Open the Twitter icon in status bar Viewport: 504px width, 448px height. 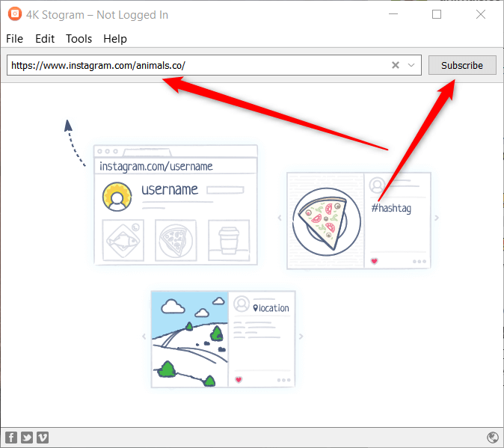point(27,438)
